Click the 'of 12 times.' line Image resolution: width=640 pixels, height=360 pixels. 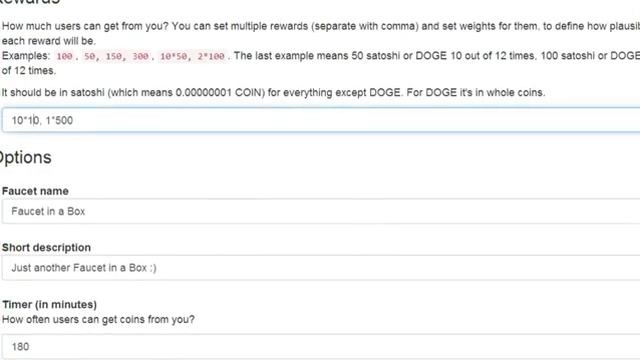[29, 70]
